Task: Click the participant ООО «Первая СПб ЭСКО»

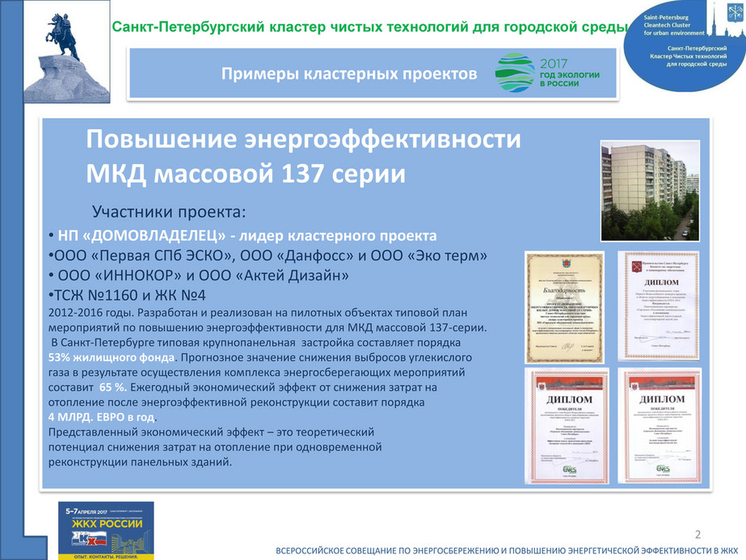Action: 145,255
